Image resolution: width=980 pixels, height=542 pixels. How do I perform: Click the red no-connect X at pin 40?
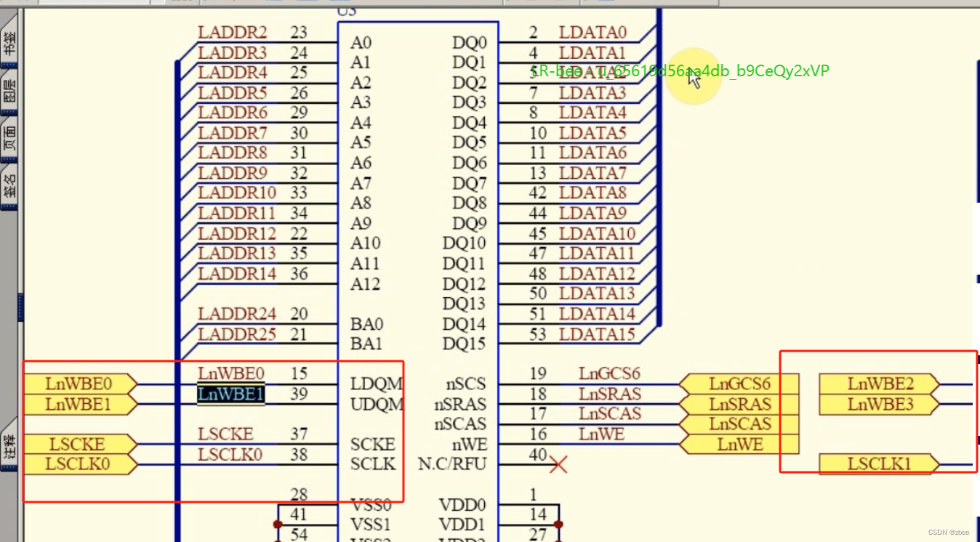point(558,464)
